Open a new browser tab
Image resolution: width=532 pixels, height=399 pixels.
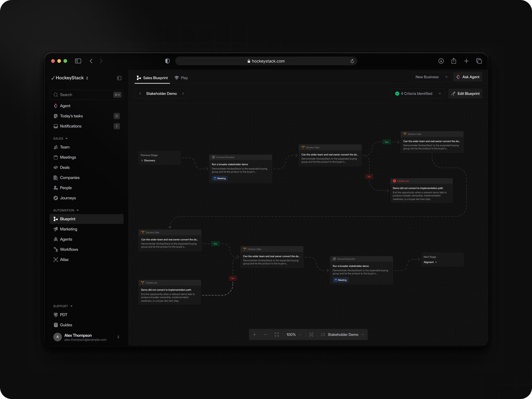click(466, 61)
